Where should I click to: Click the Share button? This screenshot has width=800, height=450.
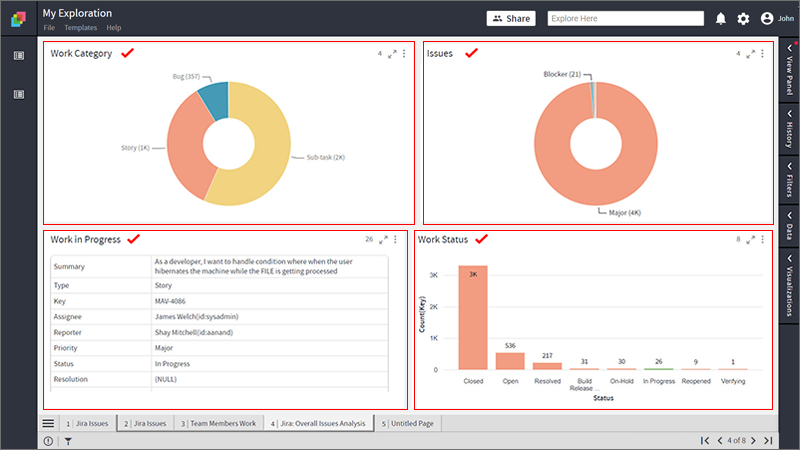point(511,18)
